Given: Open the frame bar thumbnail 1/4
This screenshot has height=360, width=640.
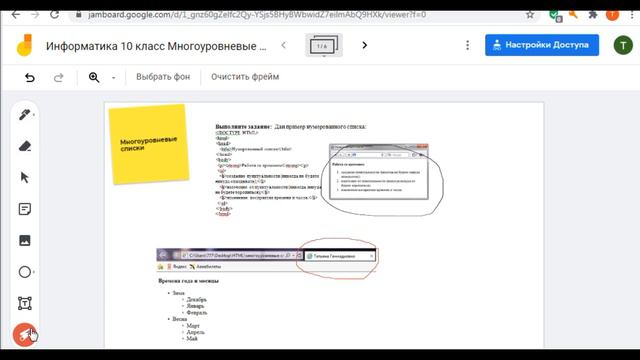Looking at the screenshot, I should point(324,45).
